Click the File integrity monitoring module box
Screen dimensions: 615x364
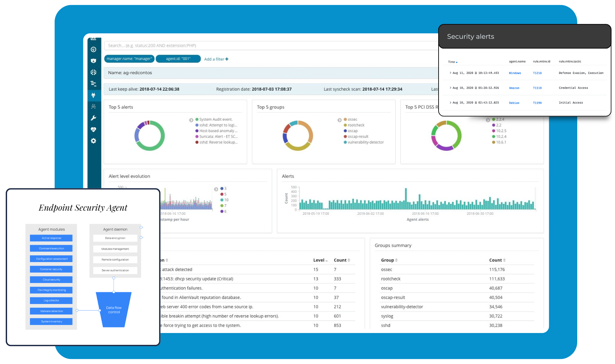click(51, 290)
